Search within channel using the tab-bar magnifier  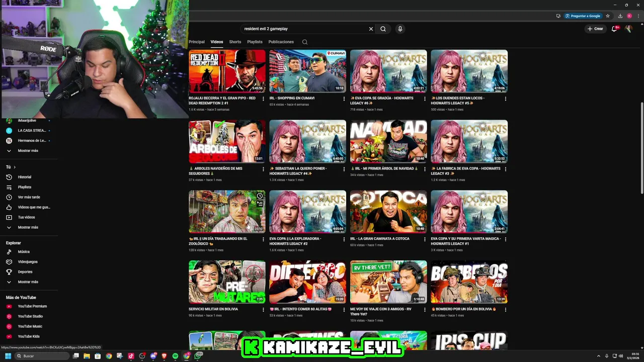coord(305,42)
